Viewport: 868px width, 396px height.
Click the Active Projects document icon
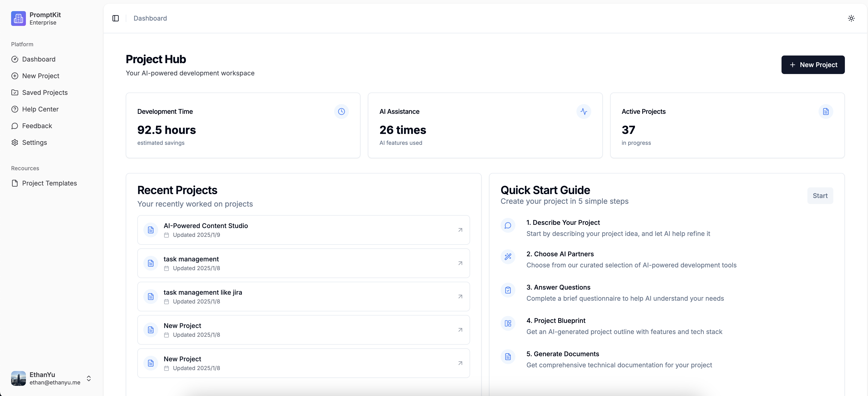click(826, 111)
